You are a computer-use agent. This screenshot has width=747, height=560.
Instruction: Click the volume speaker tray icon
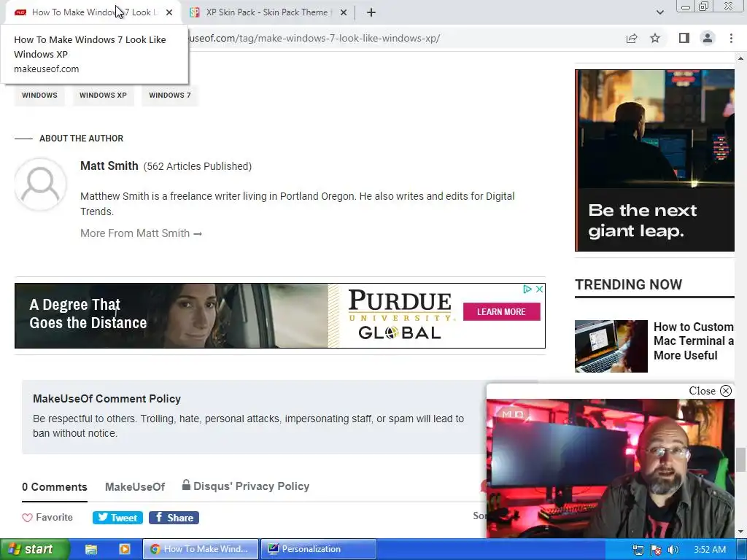coord(673,550)
